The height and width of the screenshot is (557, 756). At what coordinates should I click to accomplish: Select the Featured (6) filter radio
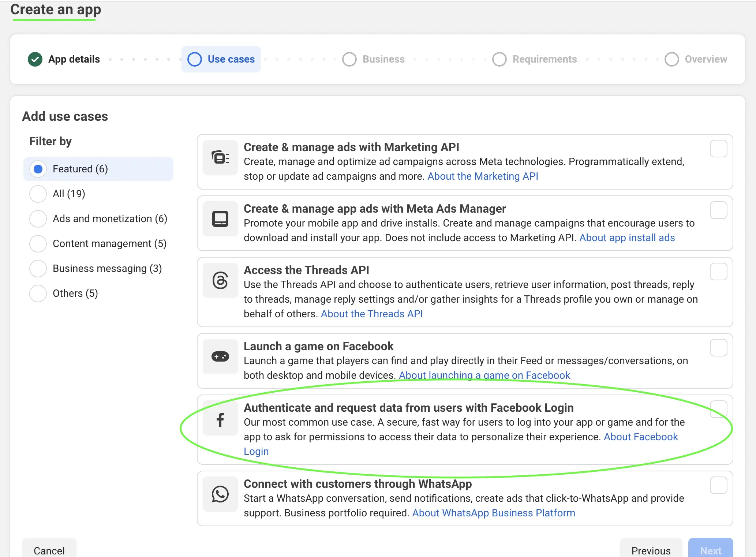(38, 169)
